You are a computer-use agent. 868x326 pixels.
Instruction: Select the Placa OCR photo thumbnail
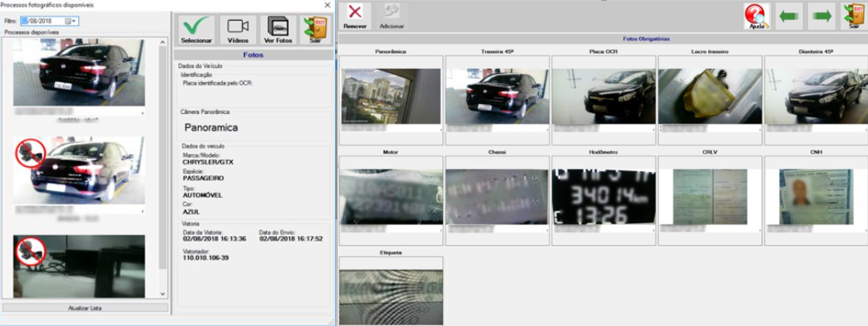click(604, 96)
